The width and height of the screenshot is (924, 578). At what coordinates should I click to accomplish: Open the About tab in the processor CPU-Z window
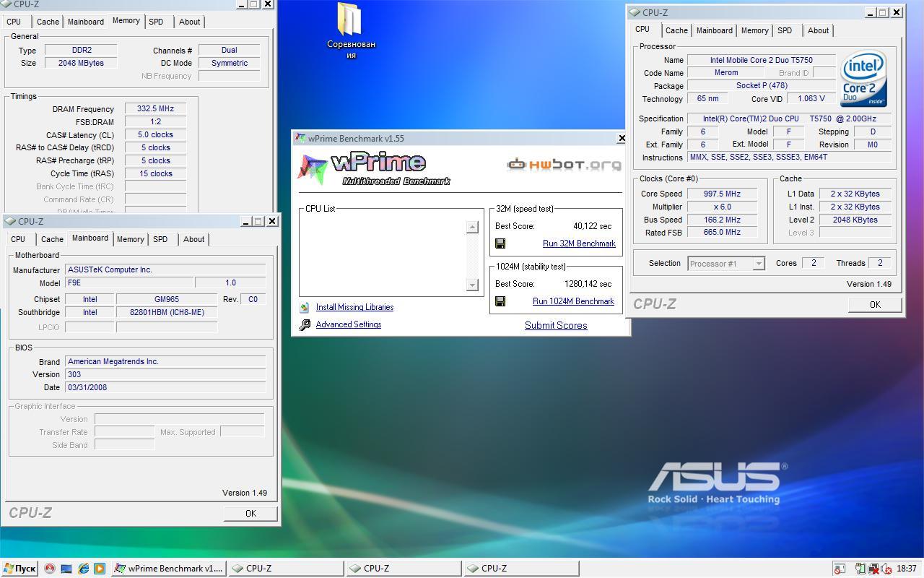tap(818, 30)
